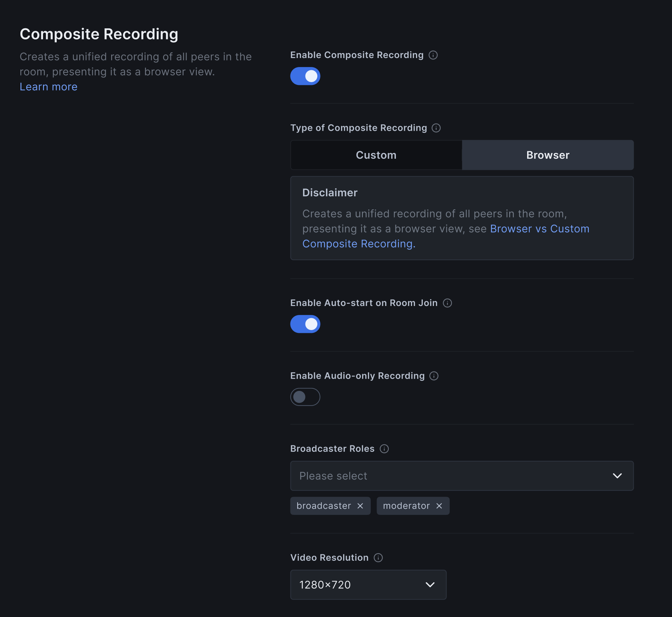
Task: Open the Broadcaster Roles dropdown
Action: (462, 476)
